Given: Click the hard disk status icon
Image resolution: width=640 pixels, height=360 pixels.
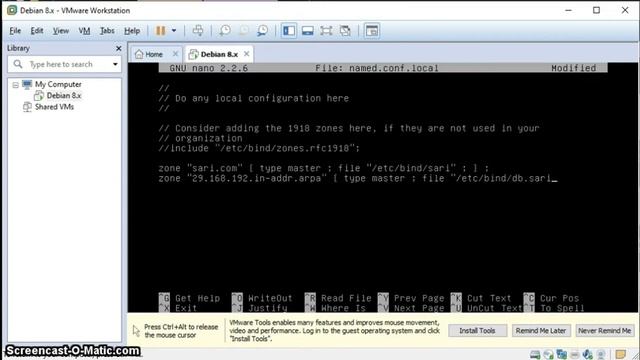Looking at the screenshot, I should point(535,354).
